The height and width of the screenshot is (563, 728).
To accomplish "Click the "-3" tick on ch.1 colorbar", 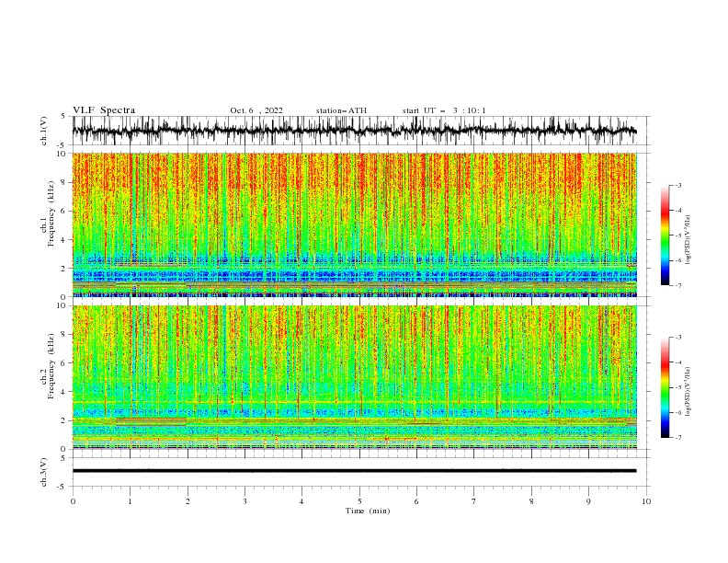I will (x=678, y=185).
